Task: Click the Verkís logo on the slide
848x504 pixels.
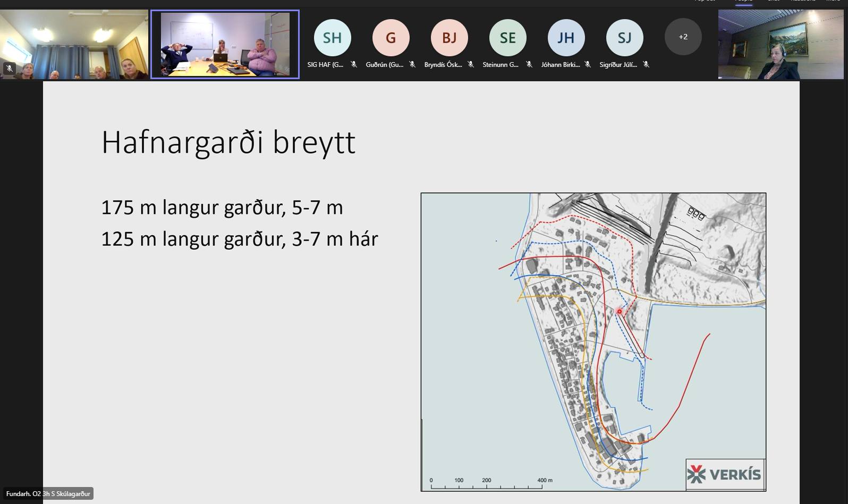Action: click(725, 474)
